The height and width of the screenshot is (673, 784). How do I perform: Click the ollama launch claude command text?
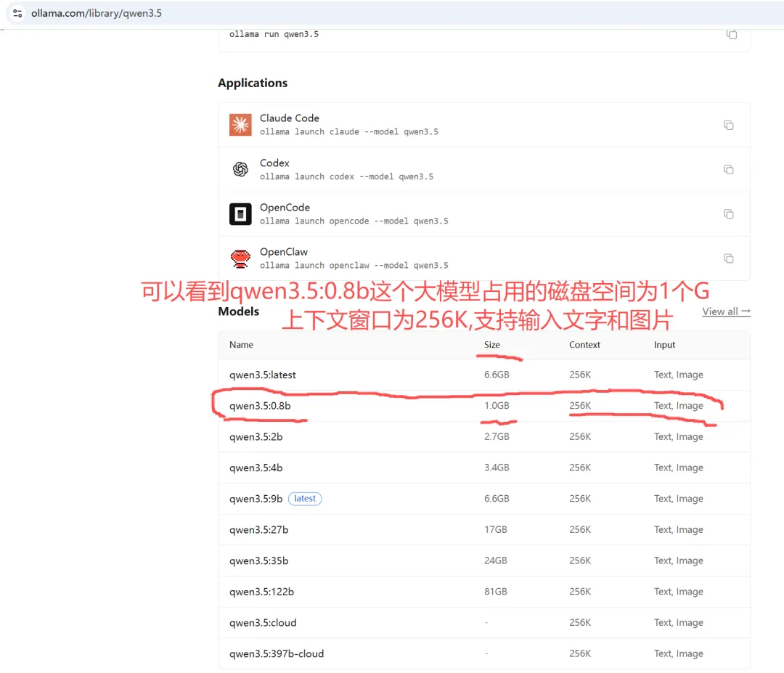[x=349, y=132]
